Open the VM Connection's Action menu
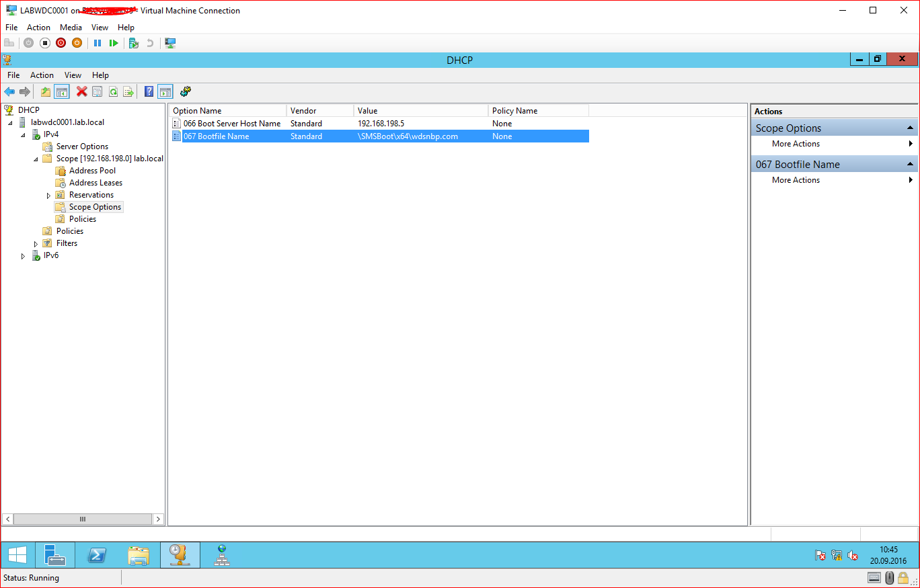 click(38, 28)
